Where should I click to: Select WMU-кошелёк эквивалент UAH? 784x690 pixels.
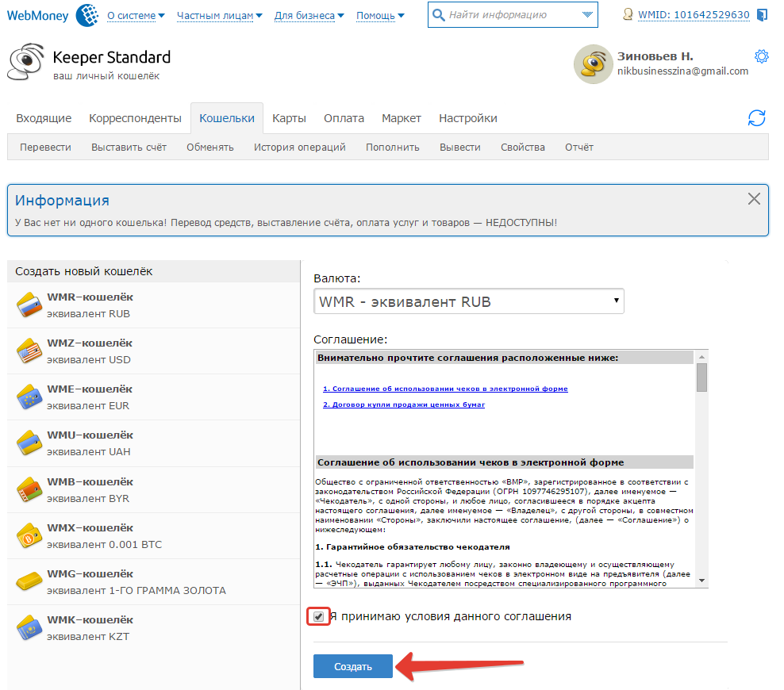(153, 443)
